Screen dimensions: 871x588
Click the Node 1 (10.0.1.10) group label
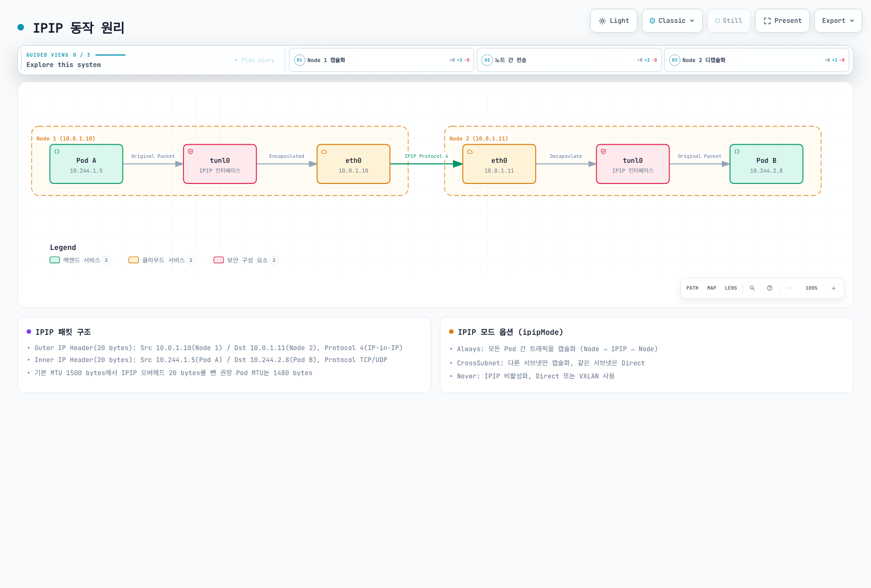(66, 139)
